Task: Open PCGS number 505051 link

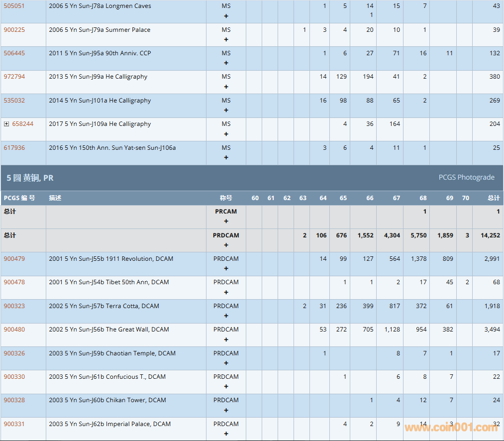Action: tap(14, 6)
